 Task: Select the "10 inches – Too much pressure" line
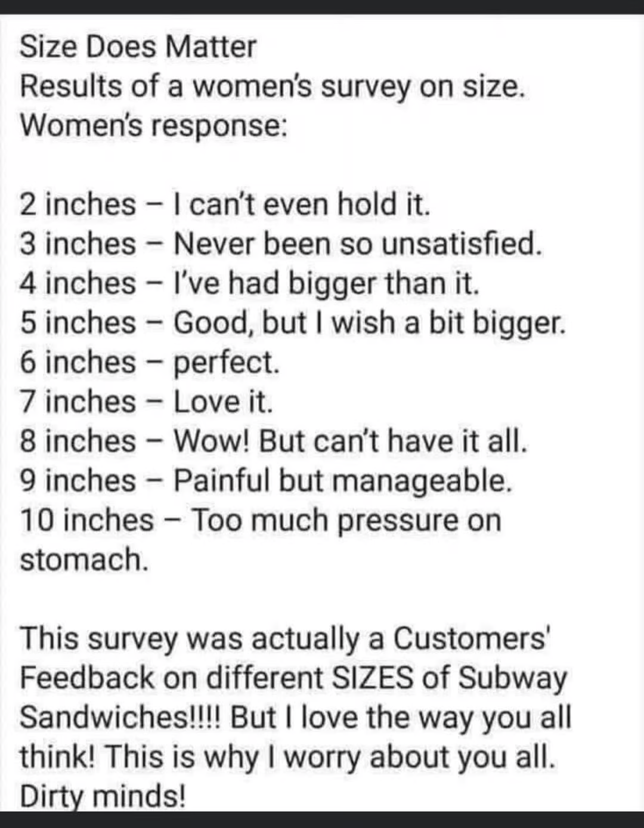coord(261,520)
